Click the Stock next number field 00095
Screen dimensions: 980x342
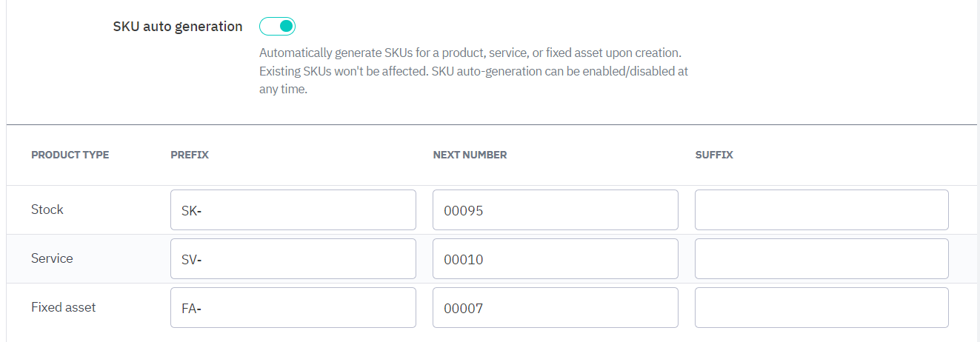pyautogui.click(x=555, y=210)
